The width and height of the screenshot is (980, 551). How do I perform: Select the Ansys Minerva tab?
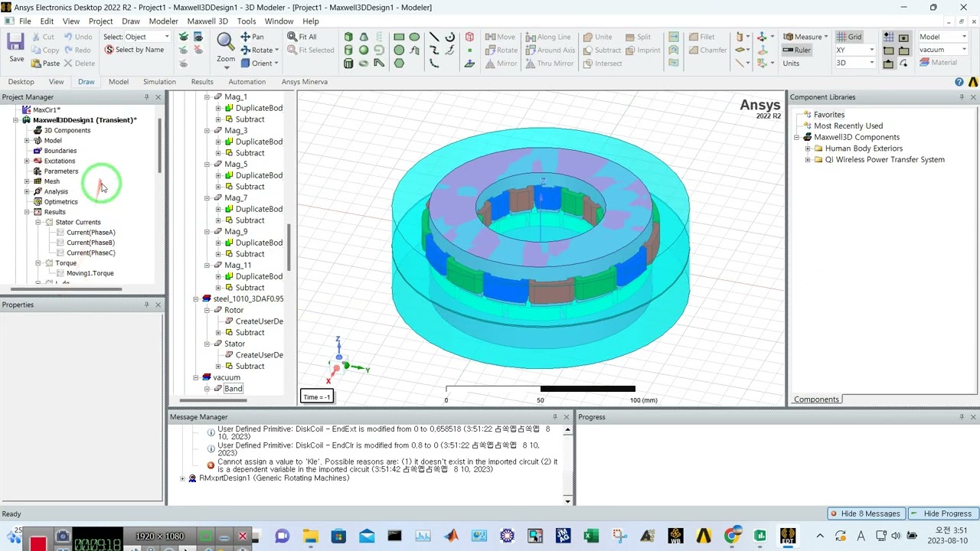[x=305, y=82]
